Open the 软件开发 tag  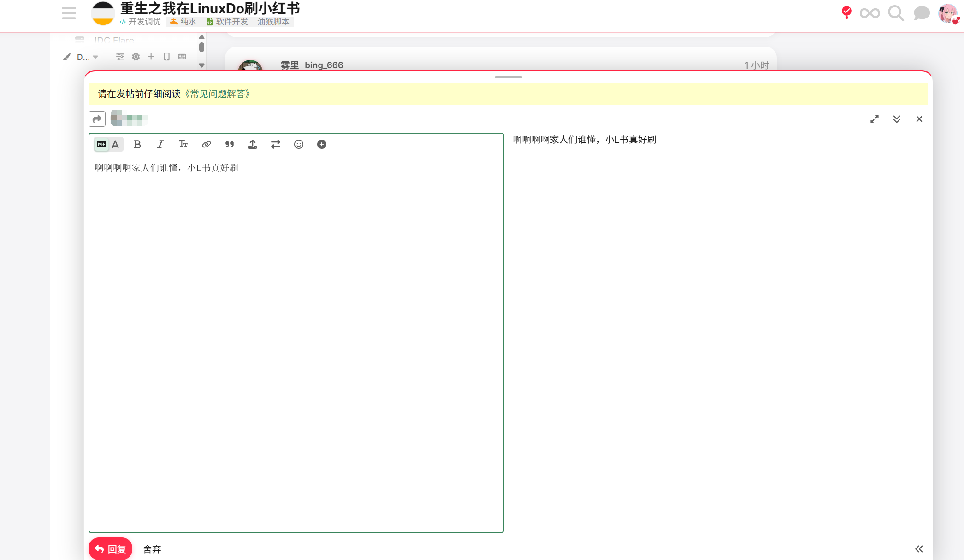point(227,22)
